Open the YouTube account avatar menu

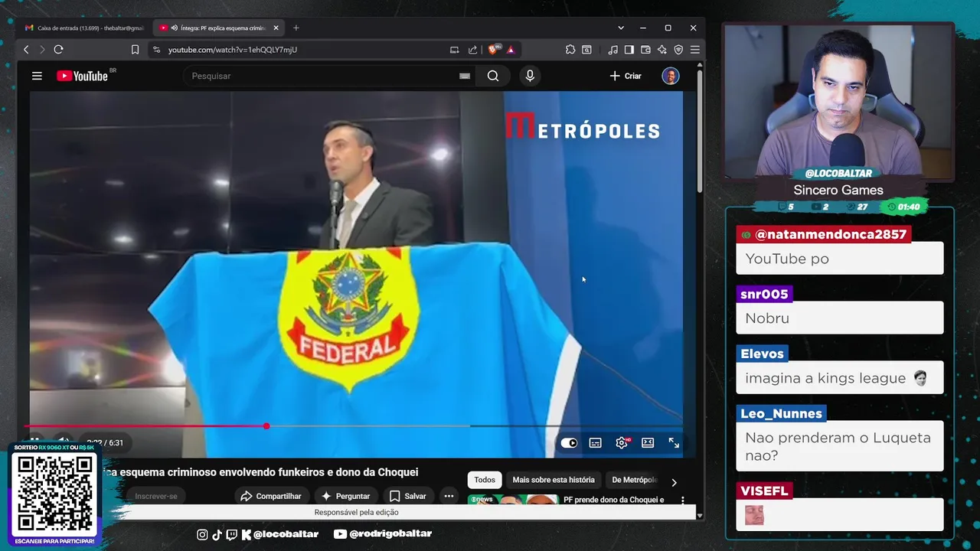[671, 76]
